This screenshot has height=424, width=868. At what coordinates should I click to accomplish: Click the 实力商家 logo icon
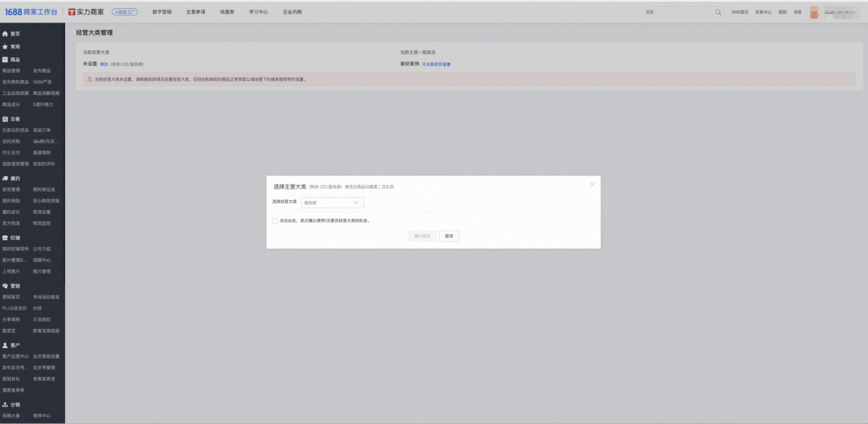(x=70, y=12)
